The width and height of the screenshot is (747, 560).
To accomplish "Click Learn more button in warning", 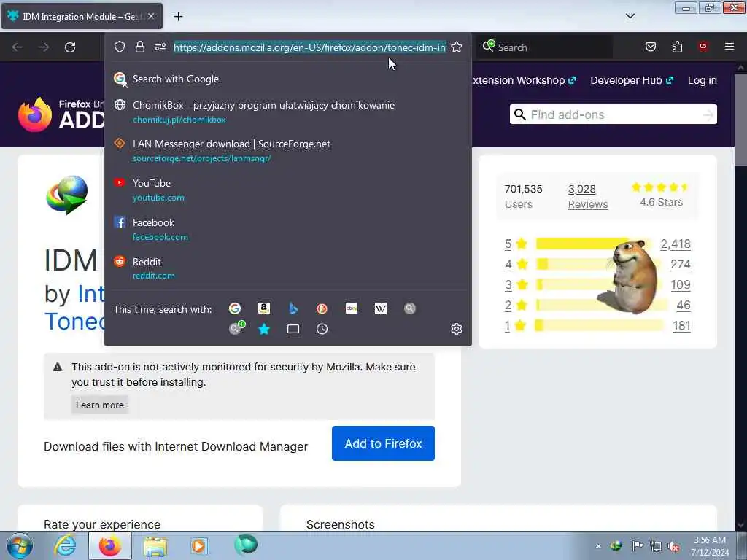I will pyautogui.click(x=99, y=405).
